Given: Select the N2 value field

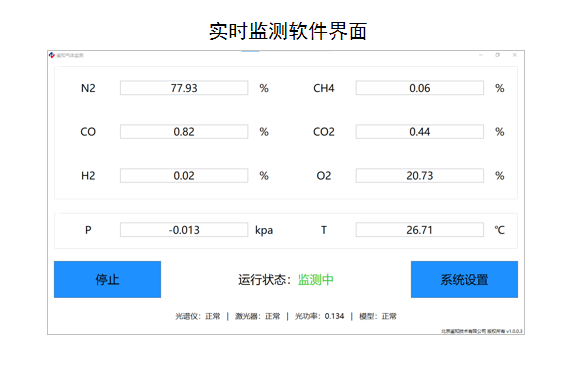Looking at the screenshot, I should click(184, 88).
